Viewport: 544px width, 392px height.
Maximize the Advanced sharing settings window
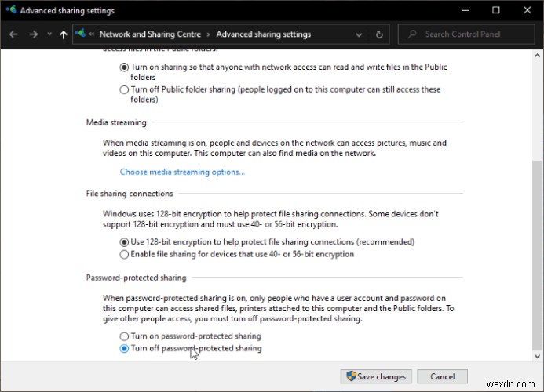(496, 10)
